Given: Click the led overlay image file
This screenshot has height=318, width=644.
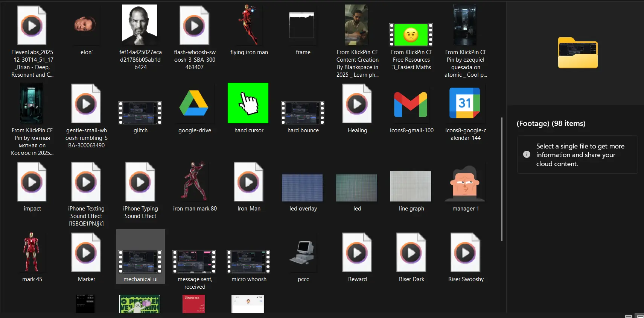Looking at the screenshot, I should point(302,188).
